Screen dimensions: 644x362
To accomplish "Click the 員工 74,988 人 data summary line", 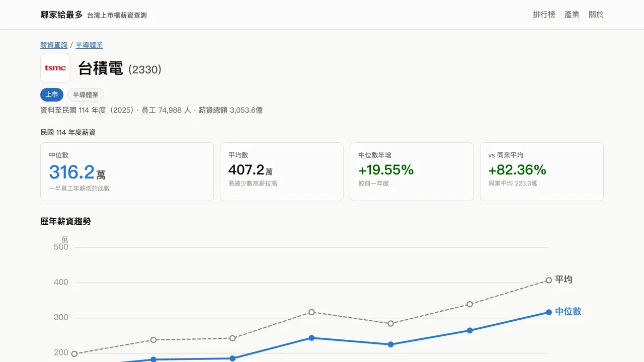I will click(151, 110).
